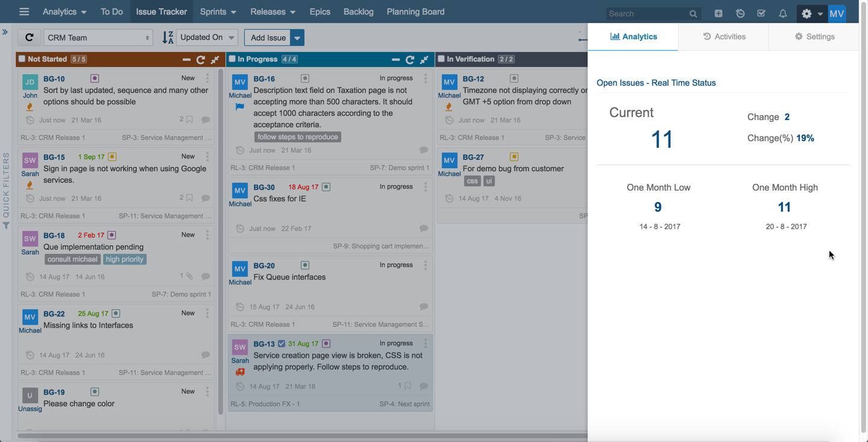
Task: Open the Add Issue dropdown arrow
Action: [x=297, y=37]
